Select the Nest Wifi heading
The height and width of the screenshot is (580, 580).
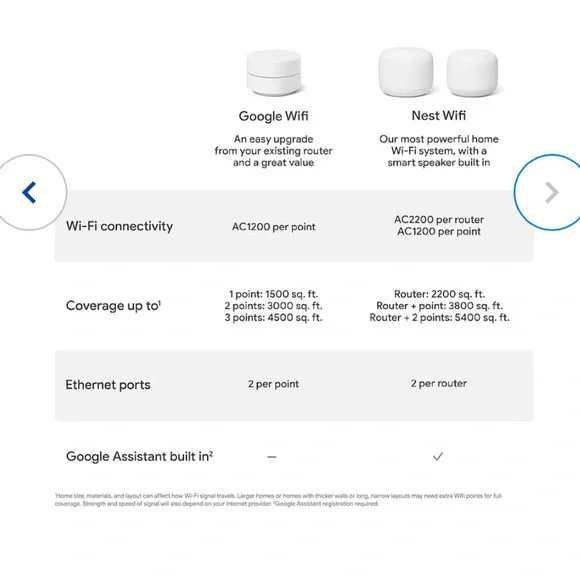pyautogui.click(x=439, y=115)
